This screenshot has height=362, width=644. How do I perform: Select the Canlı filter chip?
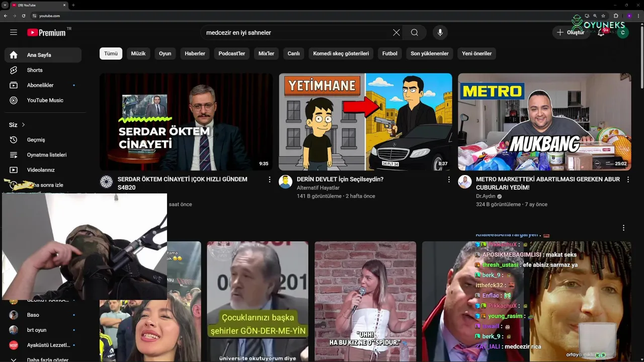coord(294,53)
